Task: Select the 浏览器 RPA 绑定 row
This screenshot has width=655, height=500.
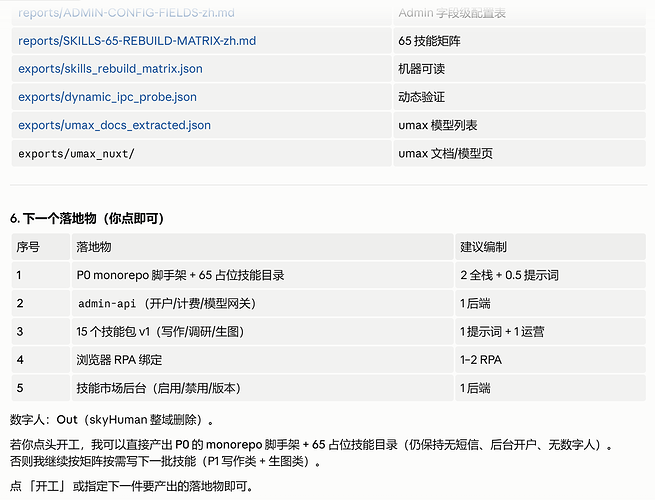Action: pos(328,360)
